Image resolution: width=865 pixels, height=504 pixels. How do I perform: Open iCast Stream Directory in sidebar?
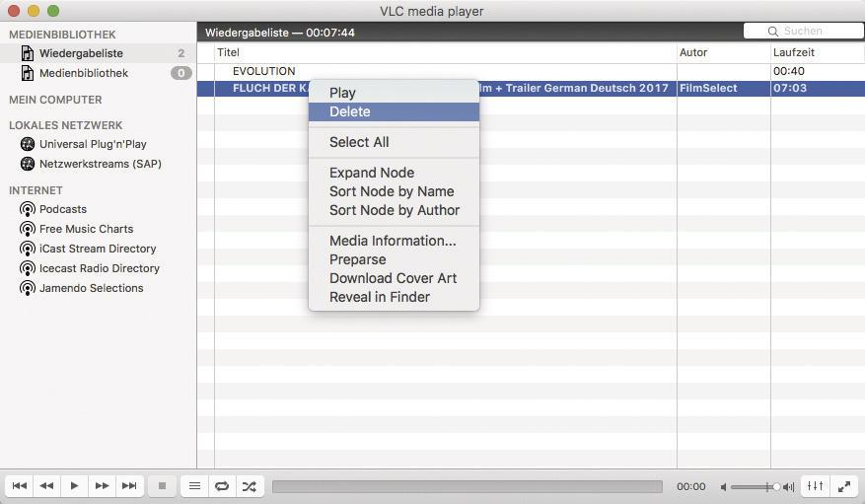[x=99, y=250]
